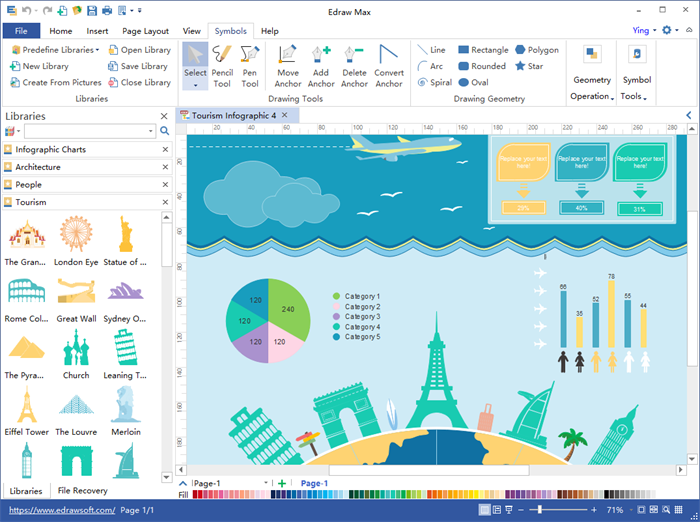Image resolution: width=700 pixels, height=522 pixels.
Task: Close the Tourism library section
Action: (165, 202)
